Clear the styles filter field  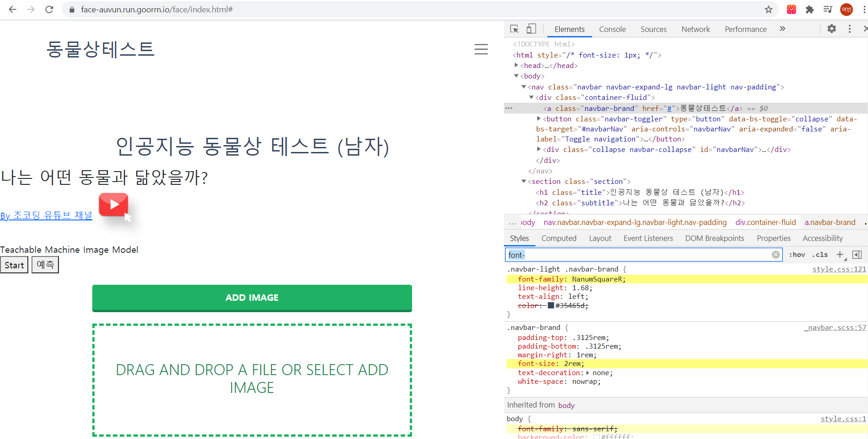(776, 255)
